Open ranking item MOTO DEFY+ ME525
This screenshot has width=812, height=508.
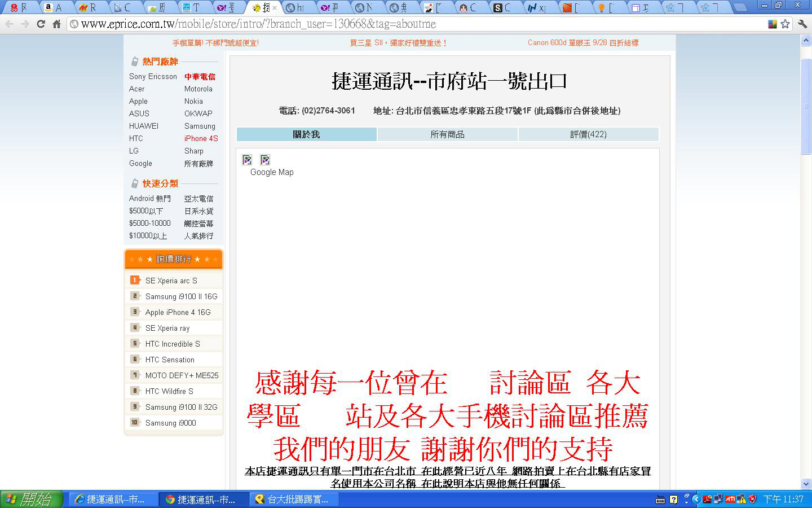(x=182, y=375)
